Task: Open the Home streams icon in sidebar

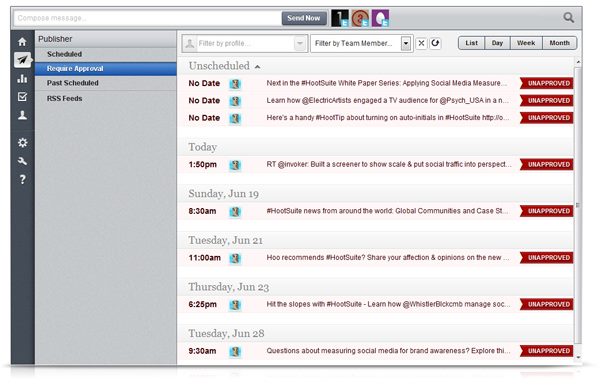Action: point(22,42)
